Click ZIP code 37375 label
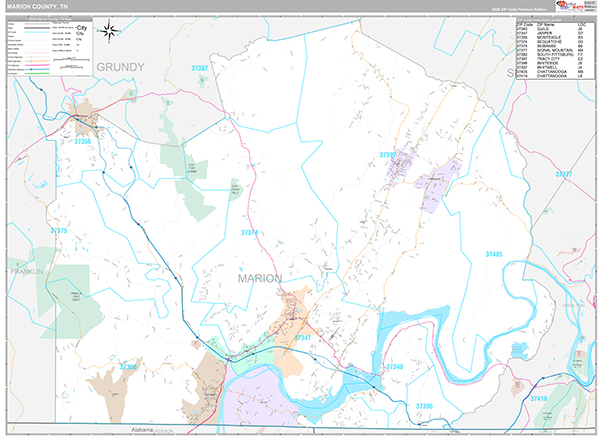 point(58,230)
